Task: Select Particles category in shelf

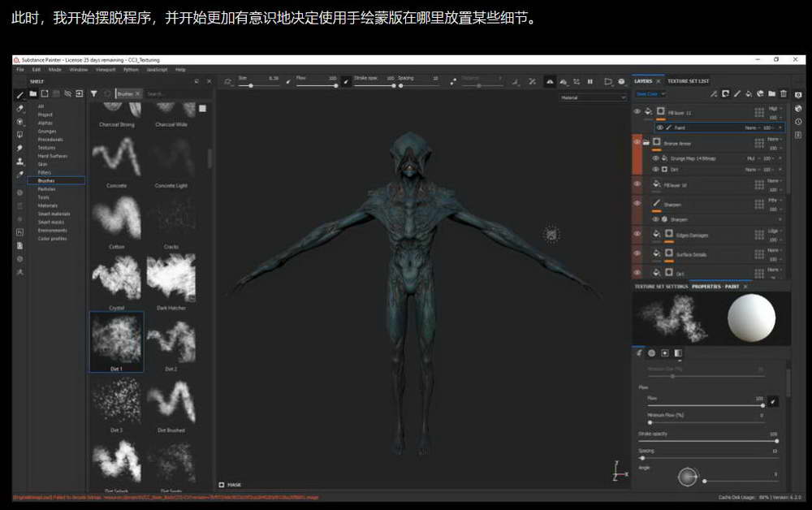Action: pyautogui.click(x=46, y=189)
